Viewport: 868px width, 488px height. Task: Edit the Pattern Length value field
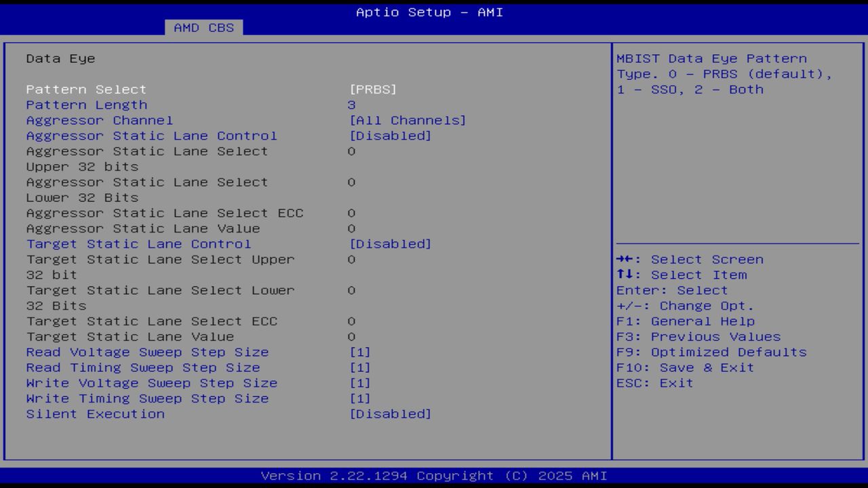(351, 104)
